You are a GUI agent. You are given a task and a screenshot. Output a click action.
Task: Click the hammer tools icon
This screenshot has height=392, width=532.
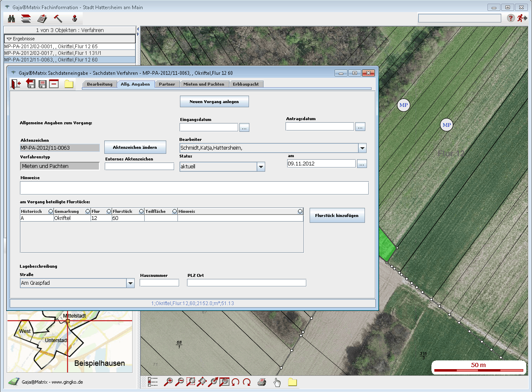pyautogui.click(x=58, y=18)
